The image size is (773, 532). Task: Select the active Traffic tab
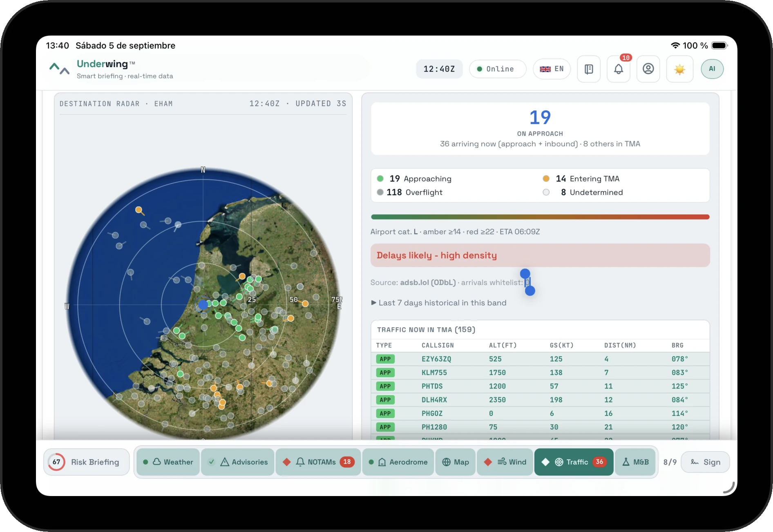pyautogui.click(x=574, y=462)
